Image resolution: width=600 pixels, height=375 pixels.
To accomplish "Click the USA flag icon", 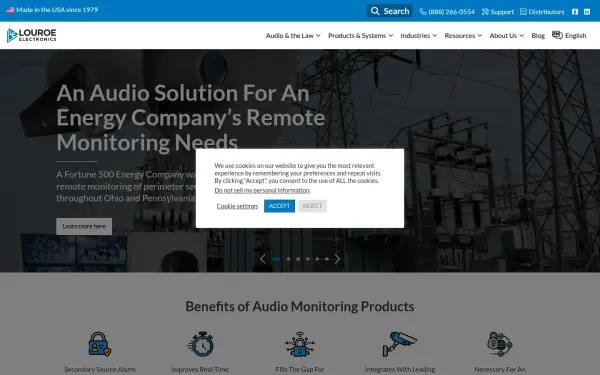I will click(x=10, y=10).
